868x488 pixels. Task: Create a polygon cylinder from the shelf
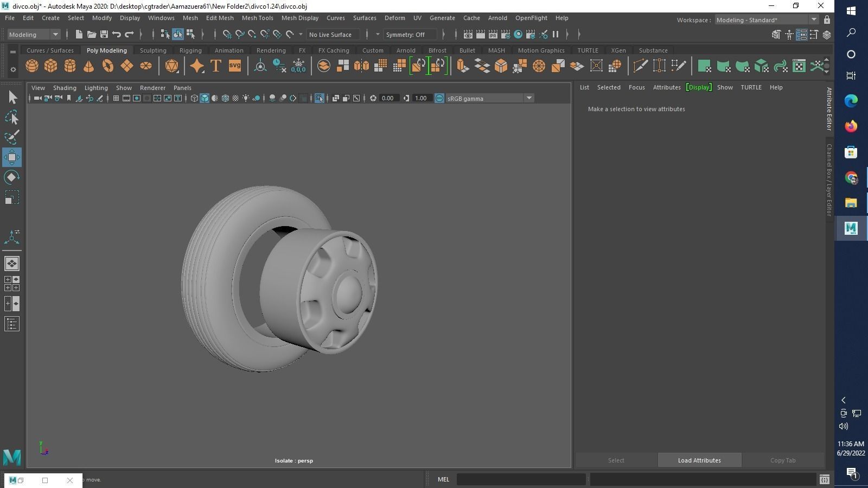coord(70,66)
